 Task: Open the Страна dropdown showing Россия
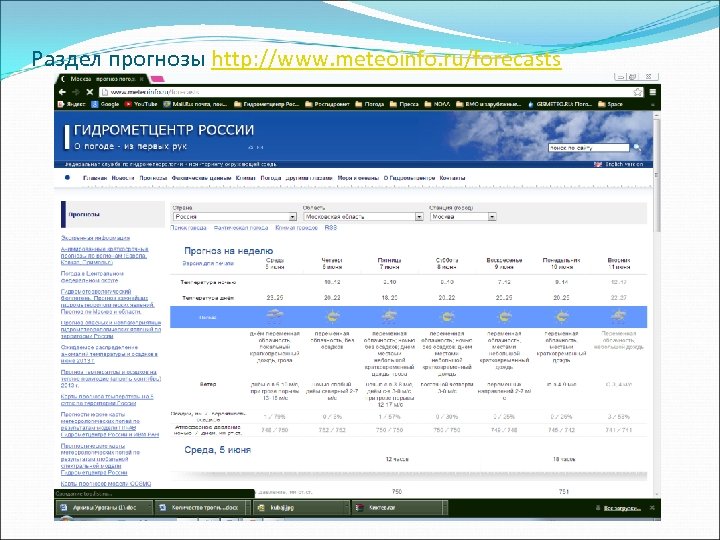point(235,217)
